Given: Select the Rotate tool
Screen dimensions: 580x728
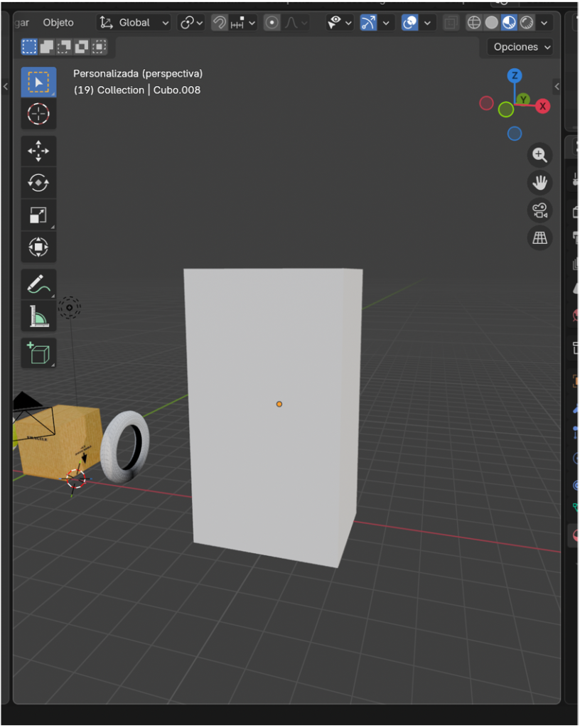Looking at the screenshot, I should (38, 183).
